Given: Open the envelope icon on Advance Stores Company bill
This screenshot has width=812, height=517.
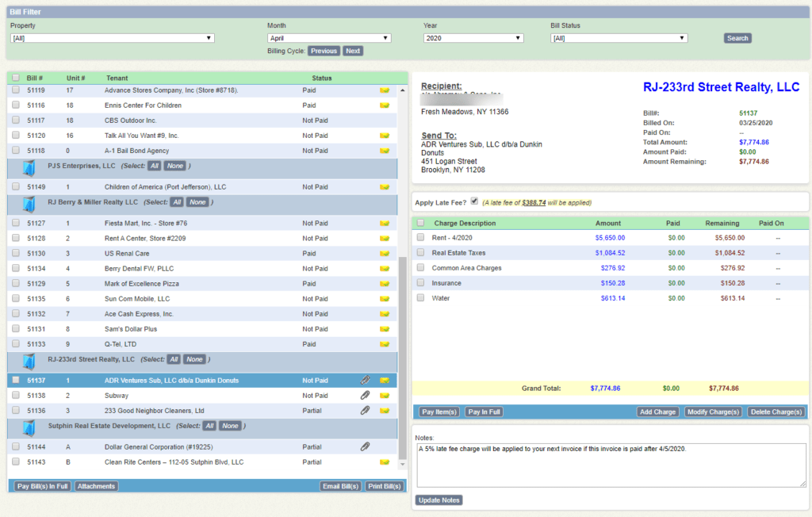Looking at the screenshot, I should coord(385,90).
